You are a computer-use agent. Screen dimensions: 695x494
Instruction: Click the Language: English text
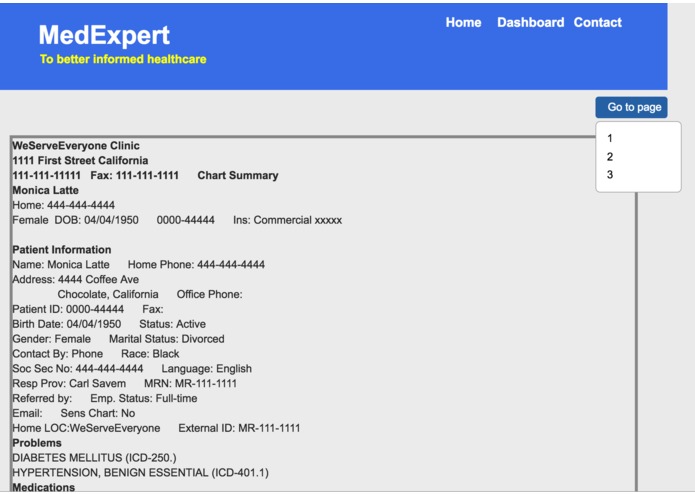tap(207, 369)
